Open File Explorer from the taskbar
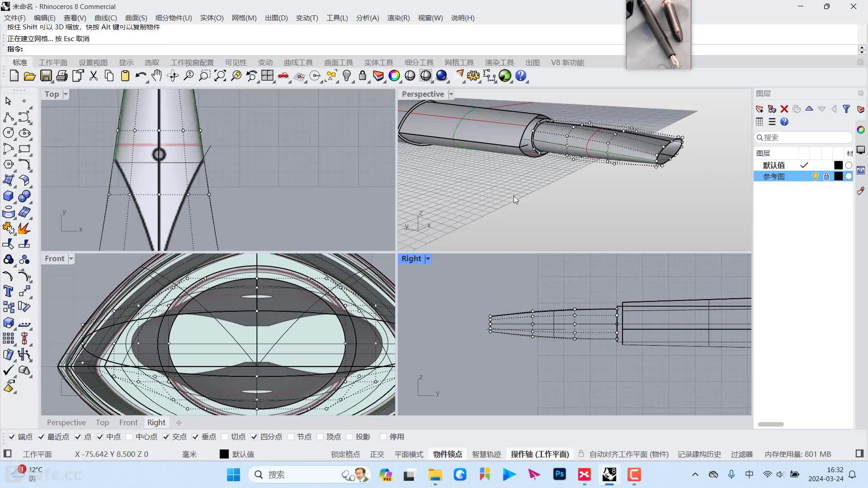 pos(435,474)
